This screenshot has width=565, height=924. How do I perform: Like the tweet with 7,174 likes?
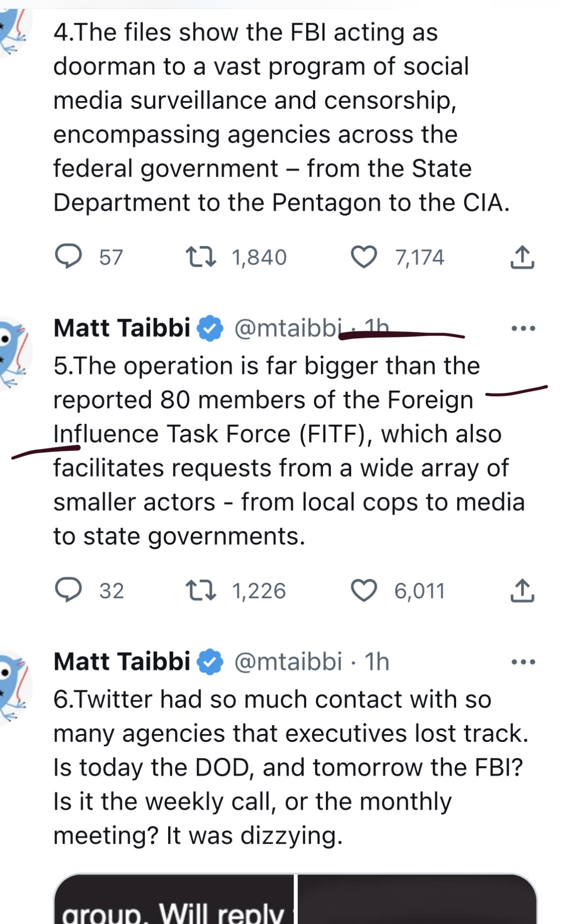364,257
